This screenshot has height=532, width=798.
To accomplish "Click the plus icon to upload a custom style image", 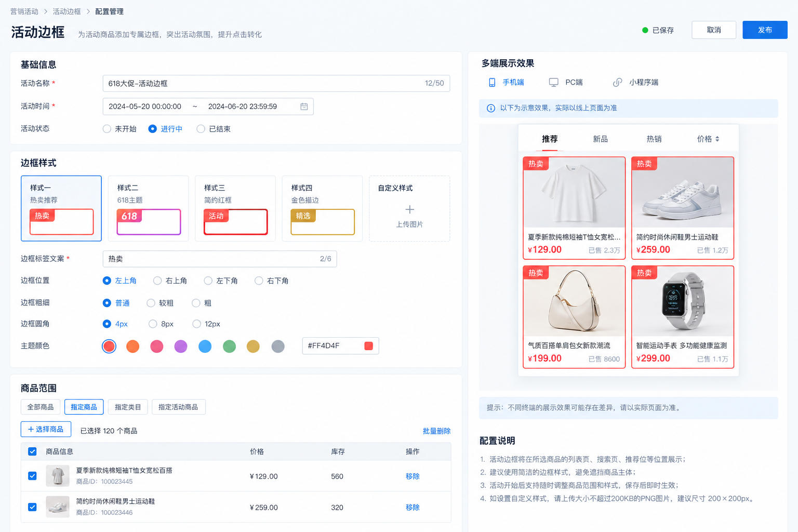I will [409, 209].
